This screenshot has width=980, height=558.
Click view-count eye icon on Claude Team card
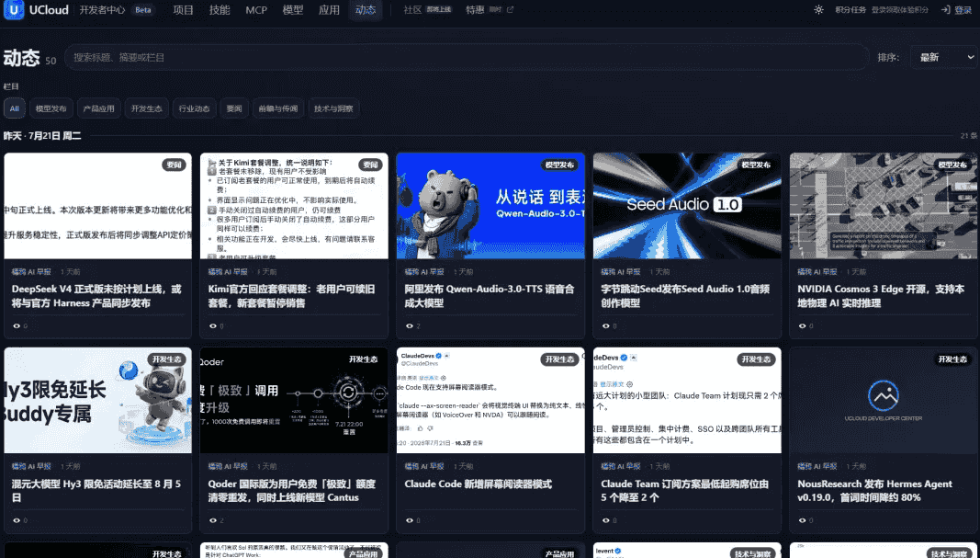point(605,520)
